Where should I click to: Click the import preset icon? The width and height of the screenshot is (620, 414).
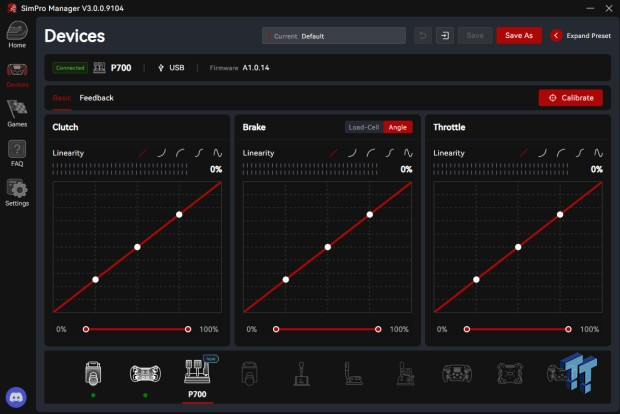pos(445,36)
